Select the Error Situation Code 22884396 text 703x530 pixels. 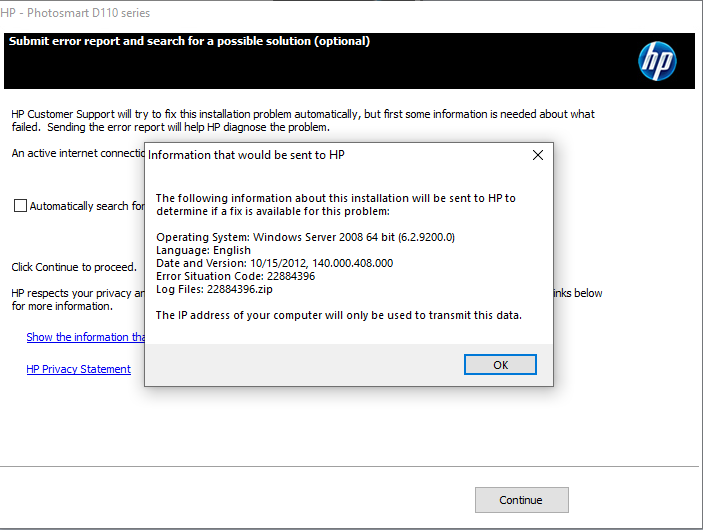[235, 276]
